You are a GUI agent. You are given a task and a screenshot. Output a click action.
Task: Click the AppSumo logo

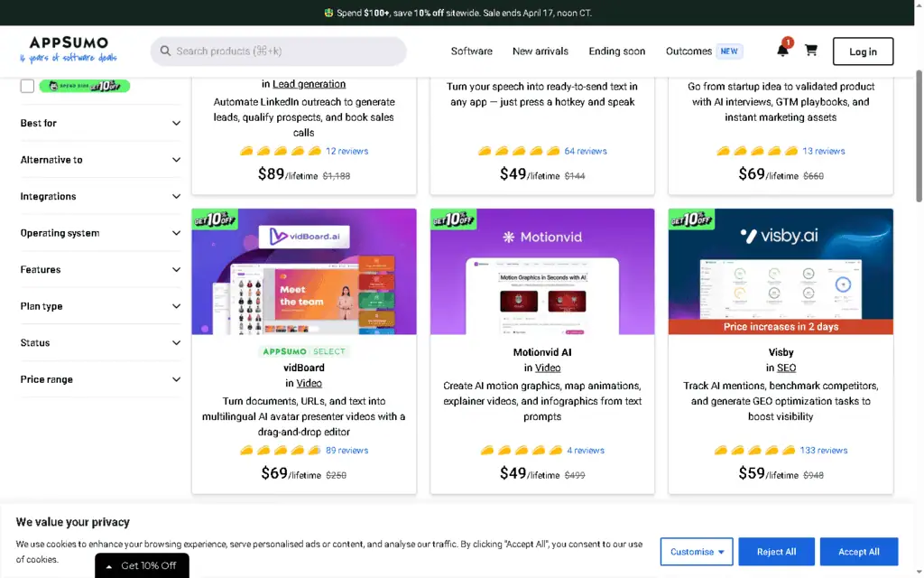69,49
